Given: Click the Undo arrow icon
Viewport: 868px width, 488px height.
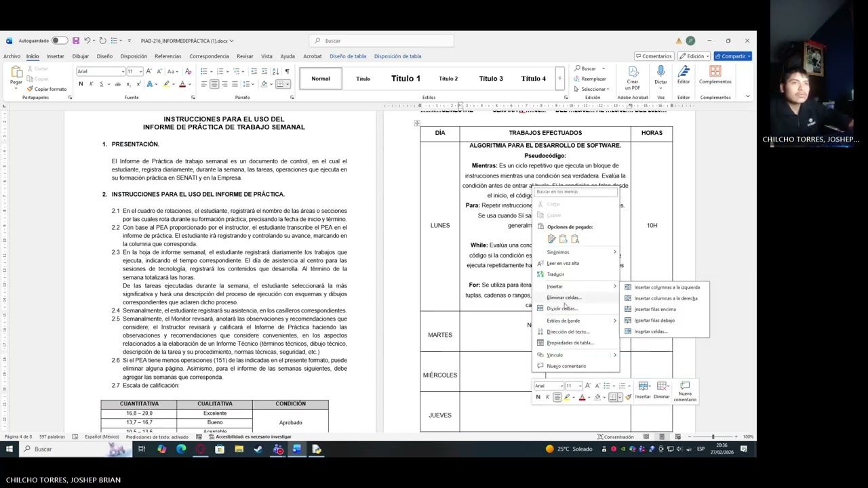Looking at the screenshot, I should coord(87,41).
